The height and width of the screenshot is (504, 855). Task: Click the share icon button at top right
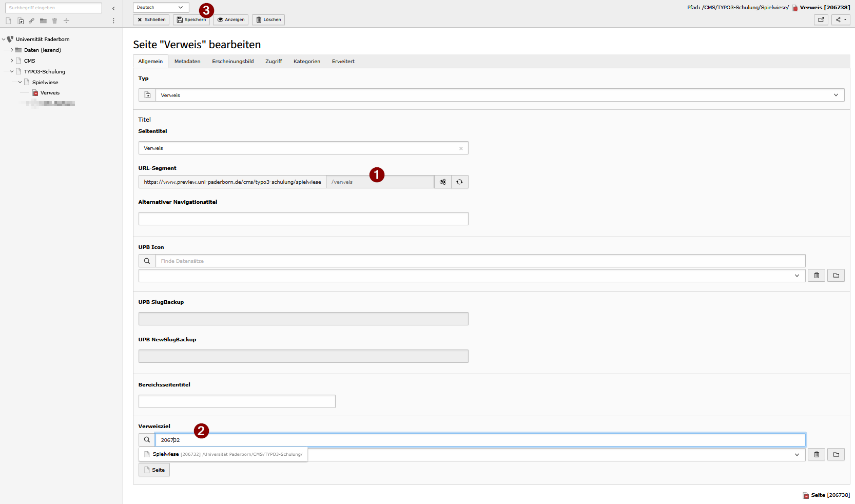(840, 20)
